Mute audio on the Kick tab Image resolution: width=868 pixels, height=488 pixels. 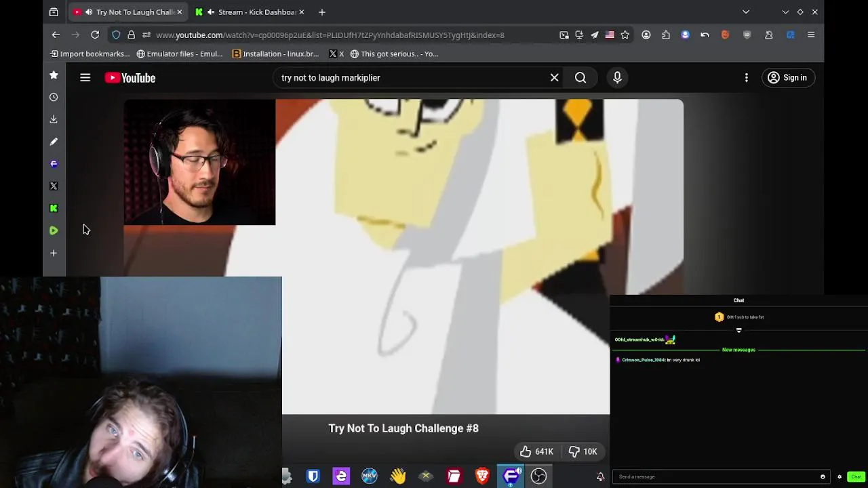212,12
